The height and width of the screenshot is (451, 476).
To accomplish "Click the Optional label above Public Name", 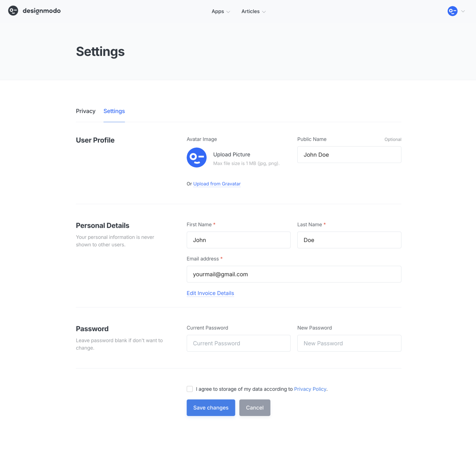I will pos(393,139).
